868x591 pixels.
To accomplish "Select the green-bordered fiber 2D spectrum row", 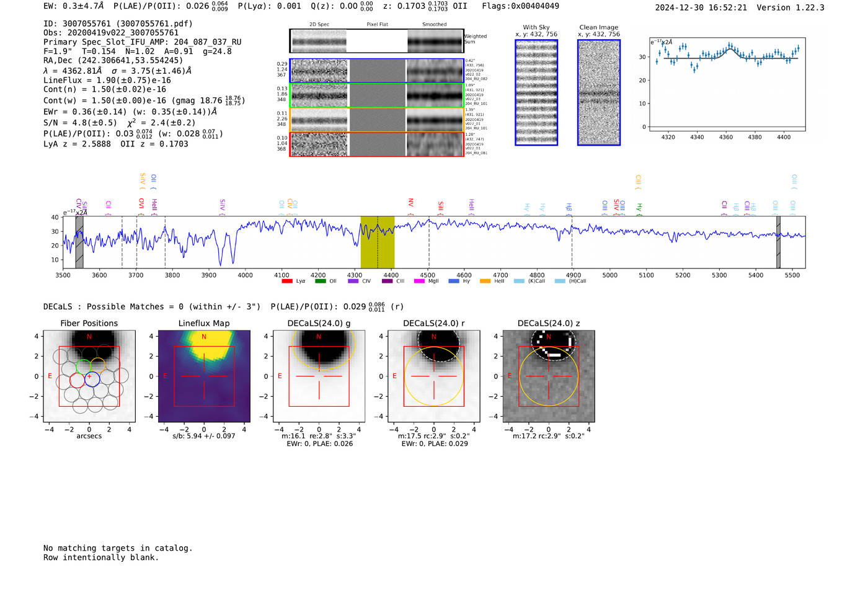I will coord(377,95).
